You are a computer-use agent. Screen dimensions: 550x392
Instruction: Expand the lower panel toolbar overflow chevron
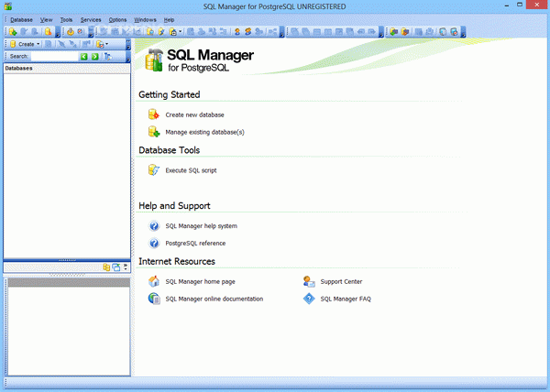coord(126,267)
